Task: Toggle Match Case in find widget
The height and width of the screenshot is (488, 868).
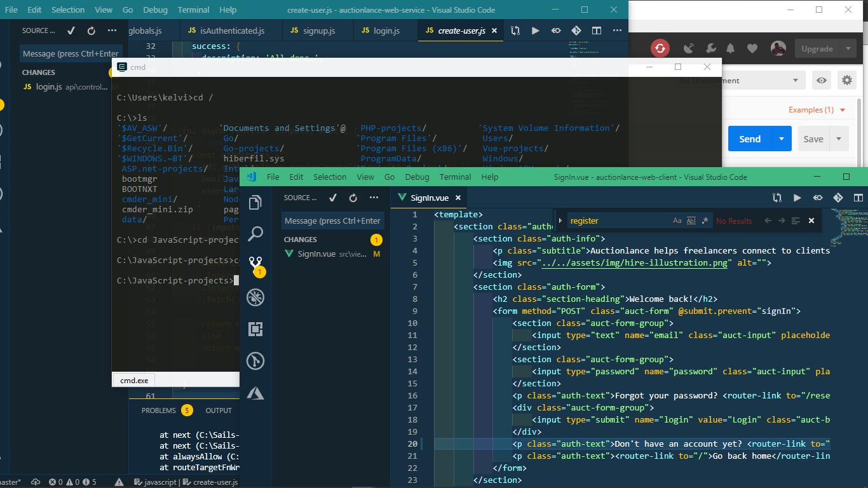Action: 677,220
